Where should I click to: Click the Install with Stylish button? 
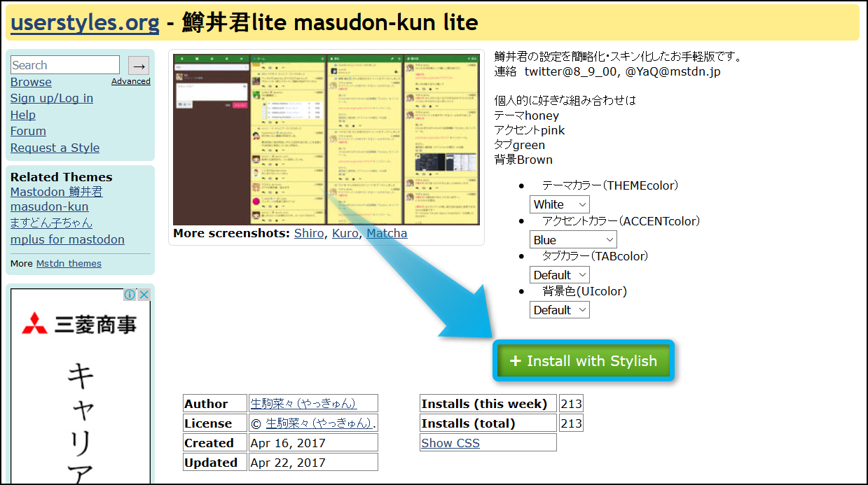tap(584, 361)
